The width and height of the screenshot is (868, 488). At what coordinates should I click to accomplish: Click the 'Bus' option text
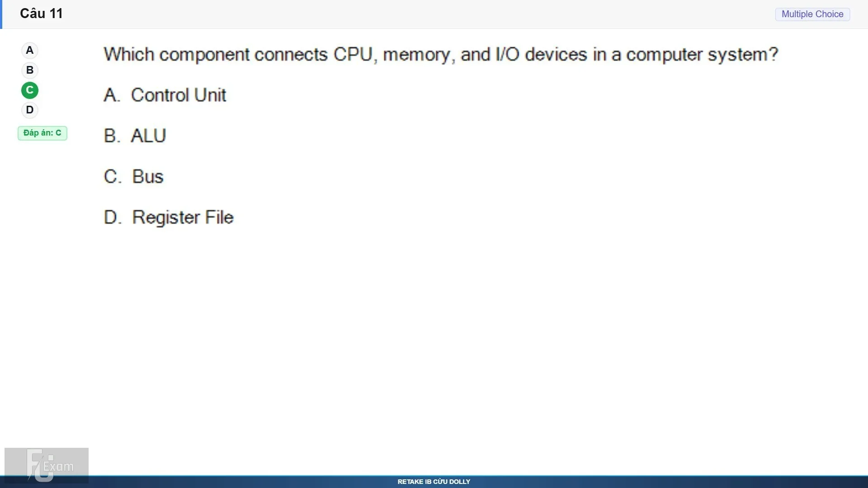pyautogui.click(x=148, y=176)
